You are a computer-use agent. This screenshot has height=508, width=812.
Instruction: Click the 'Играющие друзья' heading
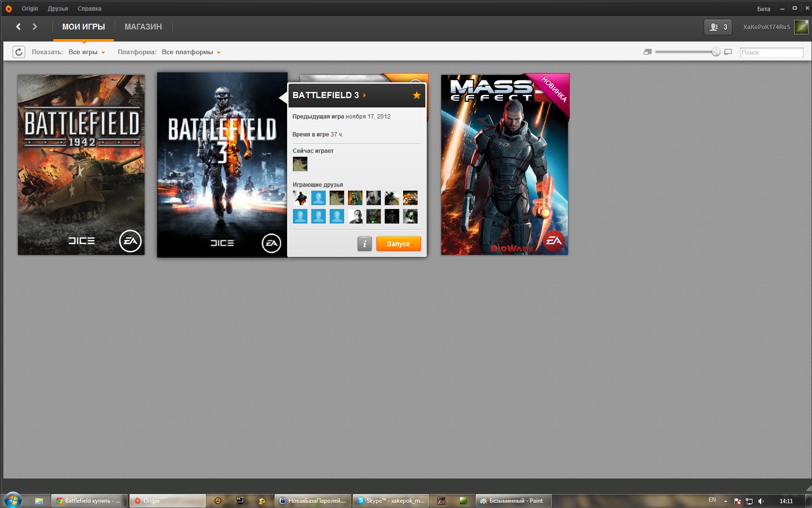pos(318,185)
